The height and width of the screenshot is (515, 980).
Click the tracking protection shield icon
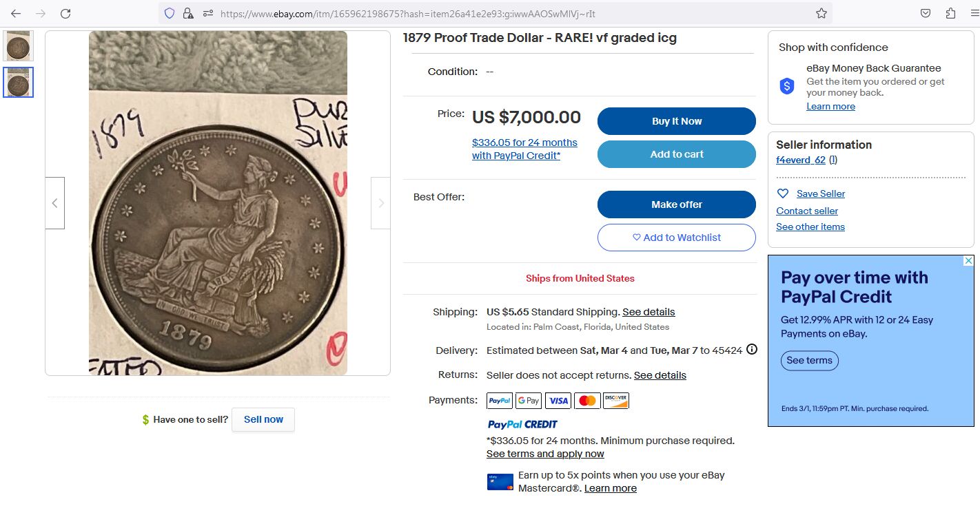pos(170,13)
